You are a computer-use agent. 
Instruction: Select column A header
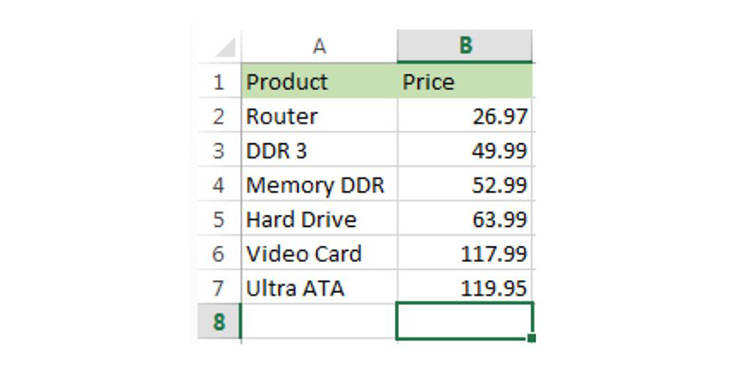click(x=319, y=46)
